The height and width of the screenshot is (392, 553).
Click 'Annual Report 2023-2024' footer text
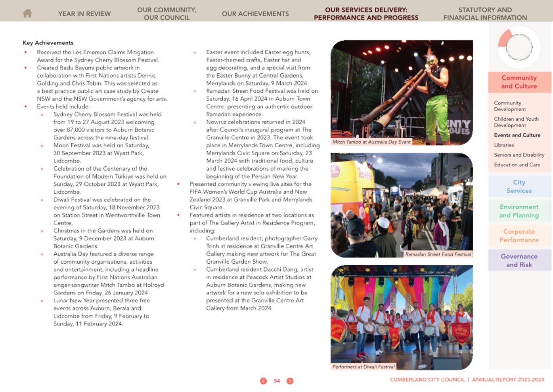coord(508,379)
